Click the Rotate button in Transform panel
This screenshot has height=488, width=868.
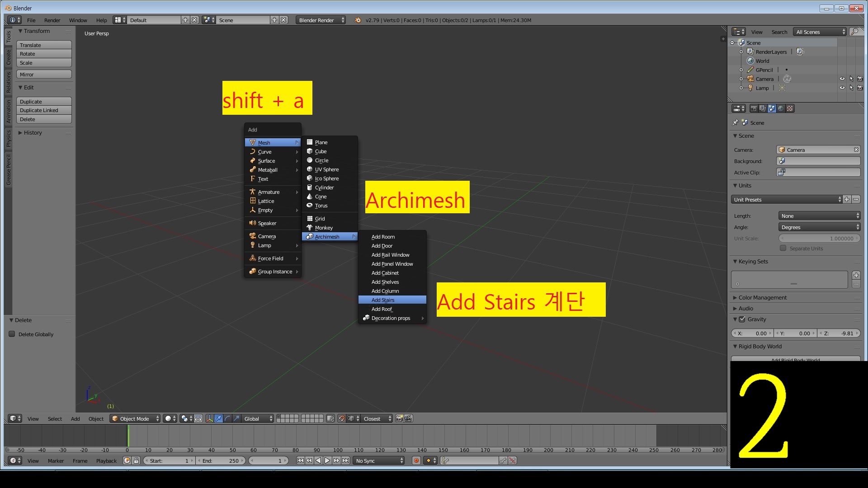[x=44, y=53]
